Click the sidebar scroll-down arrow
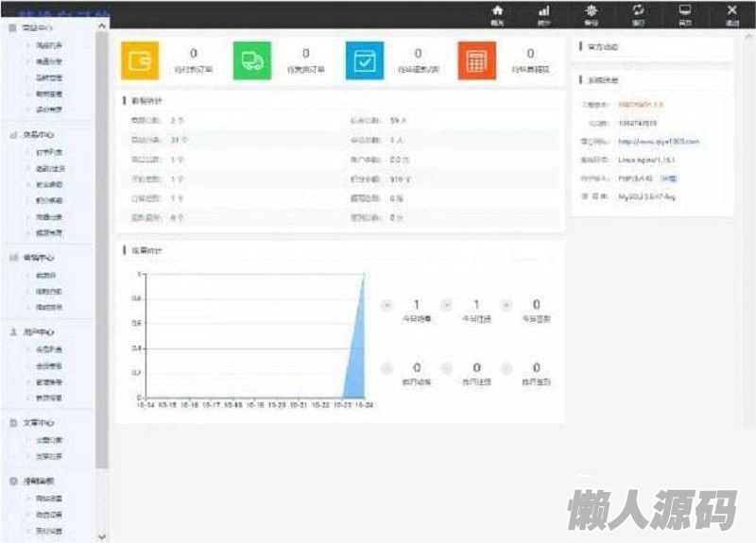The image size is (756, 543). point(102,536)
